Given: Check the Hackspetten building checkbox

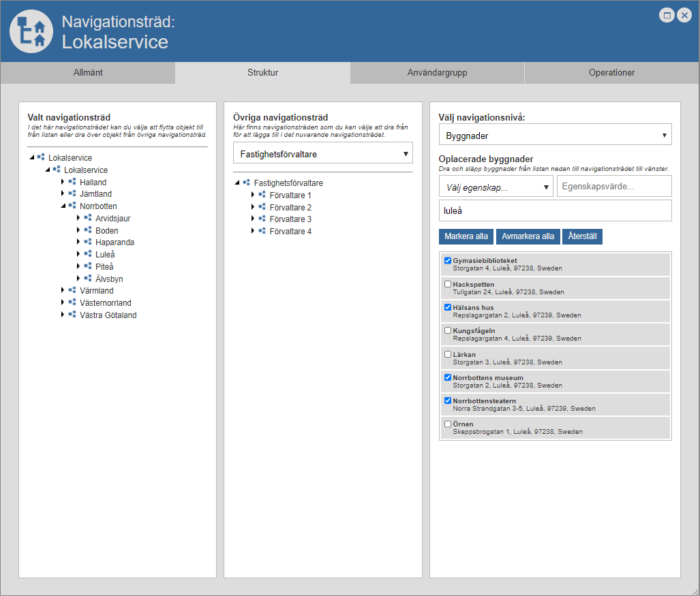Looking at the screenshot, I should (448, 284).
